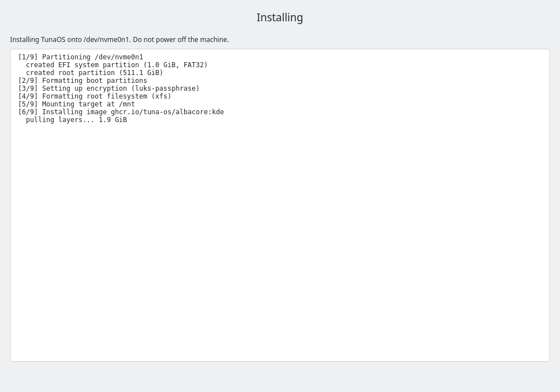The height and width of the screenshot is (392, 560).
Task: Select the '[5/9] Mounting target at /mnt' line
Action: [76, 104]
